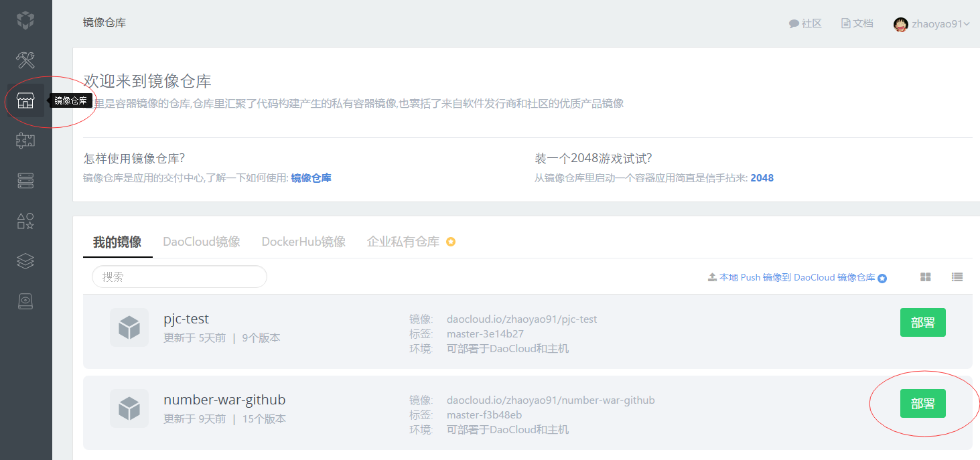Click the 怎样使用镜像仓库? heading
Image resolution: width=980 pixels, height=460 pixels.
(x=134, y=159)
